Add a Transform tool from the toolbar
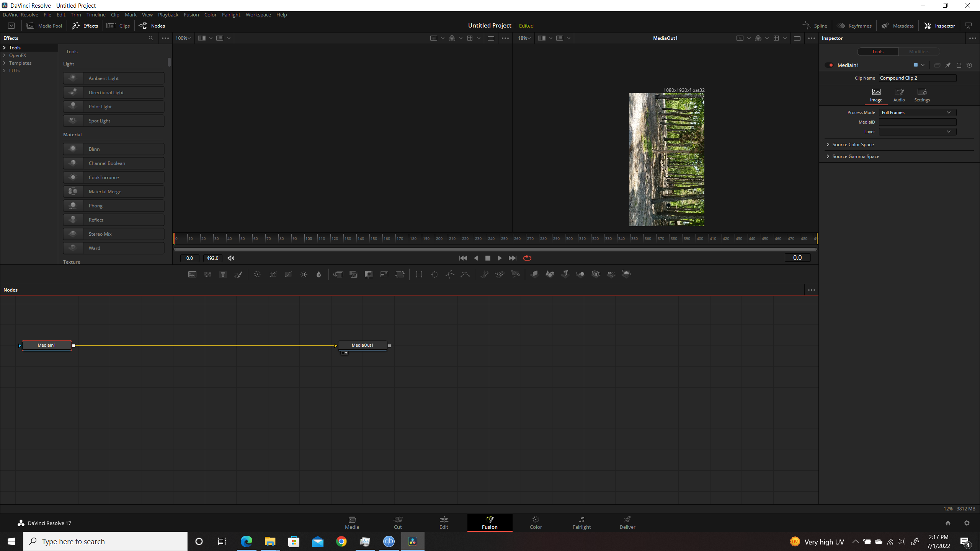Image resolution: width=980 pixels, height=551 pixels. [400, 274]
